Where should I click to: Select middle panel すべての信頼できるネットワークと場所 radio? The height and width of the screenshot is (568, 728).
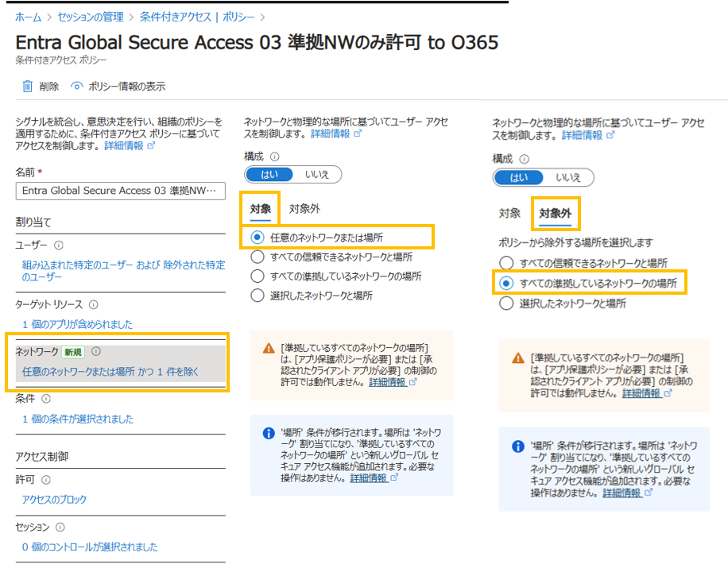[258, 257]
